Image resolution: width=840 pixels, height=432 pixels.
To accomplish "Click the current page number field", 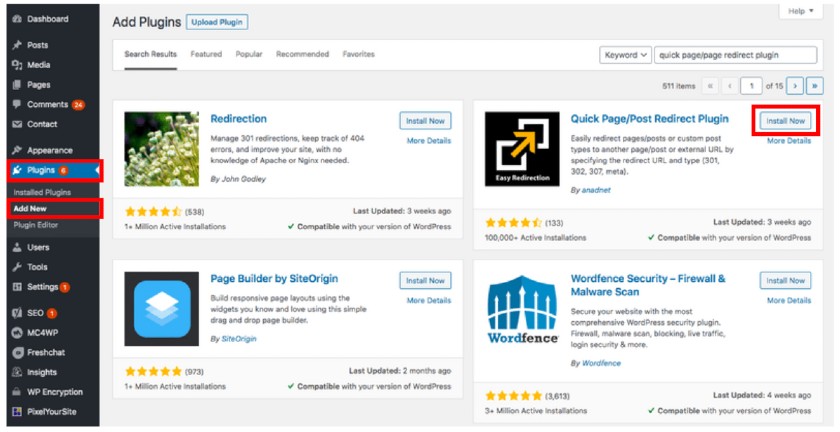I will 751,86.
